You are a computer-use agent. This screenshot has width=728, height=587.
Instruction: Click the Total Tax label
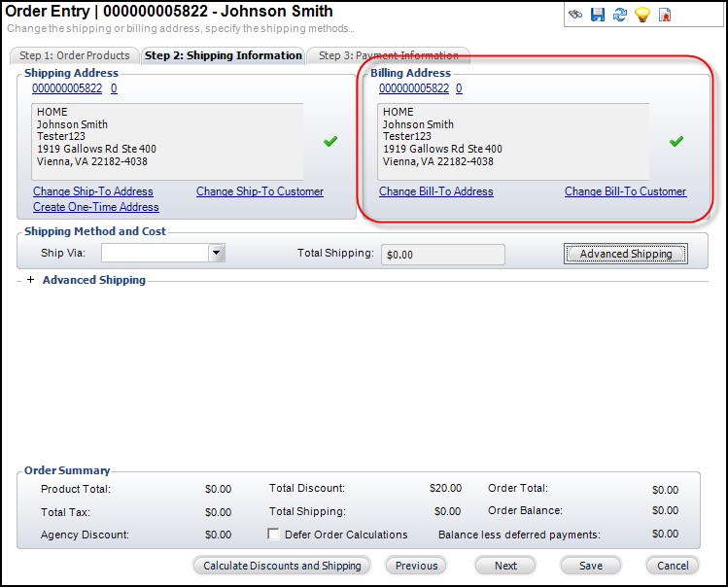click(65, 512)
